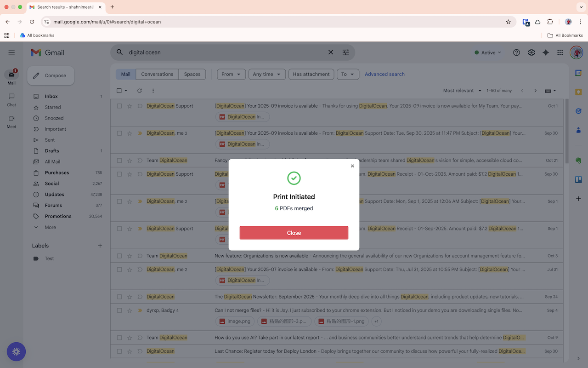Star the DigitalOcean Newsletter email
Viewport: 588px width, 368px height.
[x=129, y=297]
